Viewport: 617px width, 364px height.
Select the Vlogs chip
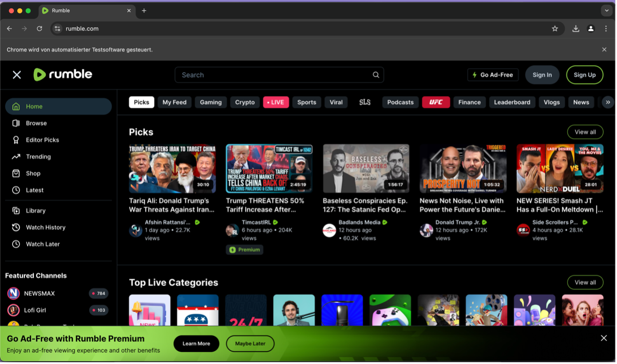552,102
